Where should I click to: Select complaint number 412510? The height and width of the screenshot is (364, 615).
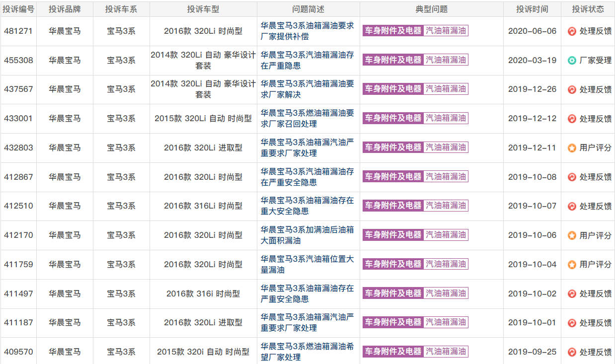18,206
